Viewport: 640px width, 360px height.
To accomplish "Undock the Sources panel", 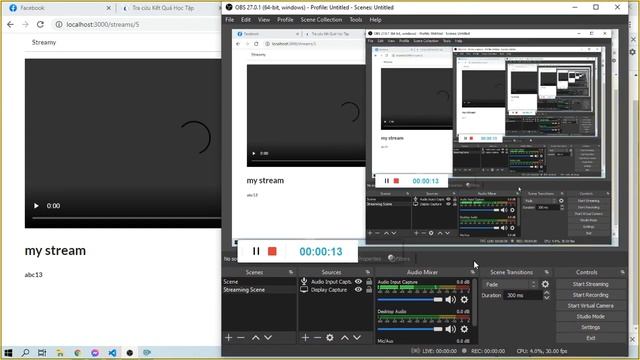I will [x=368, y=272].
